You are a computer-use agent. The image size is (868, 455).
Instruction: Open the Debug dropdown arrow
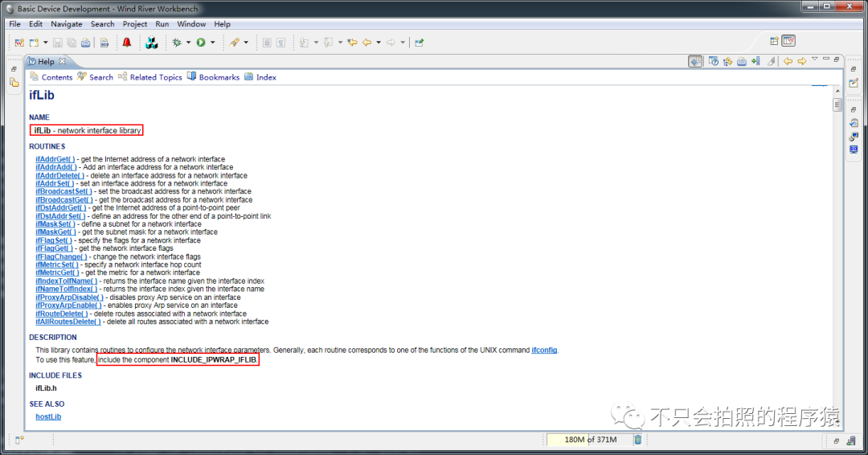[x=188, y=43]
